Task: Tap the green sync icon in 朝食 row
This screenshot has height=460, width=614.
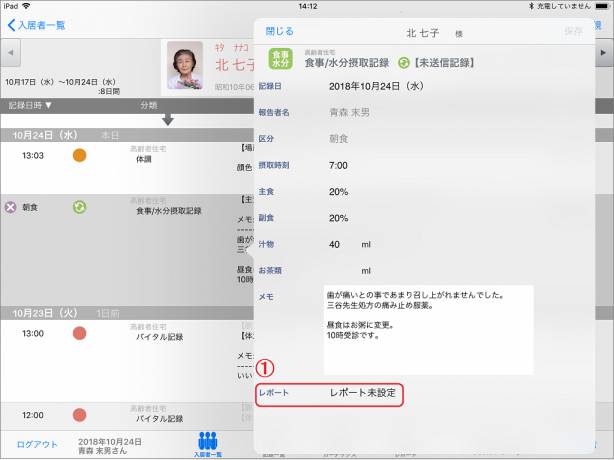Action: click(x=80, y=207)
